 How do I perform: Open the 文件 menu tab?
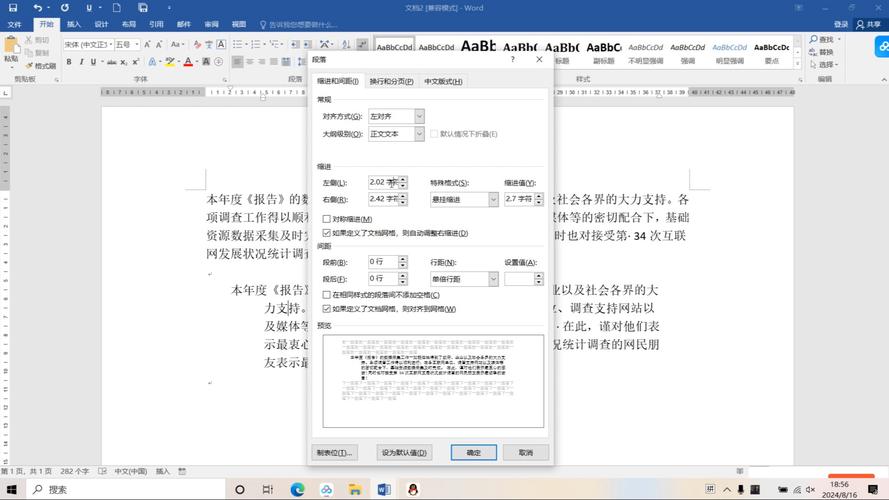tap(15, 24)
